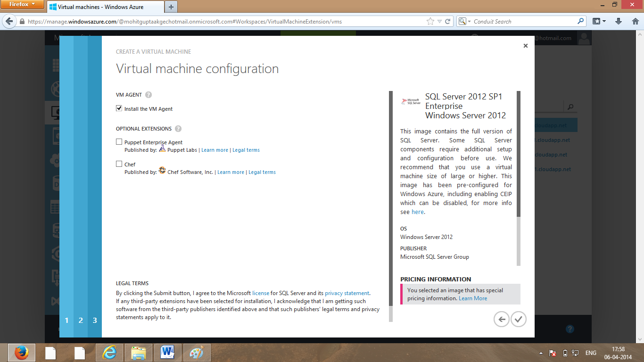
Task: Click the site security padlock icon
Action: pos(22,21)
